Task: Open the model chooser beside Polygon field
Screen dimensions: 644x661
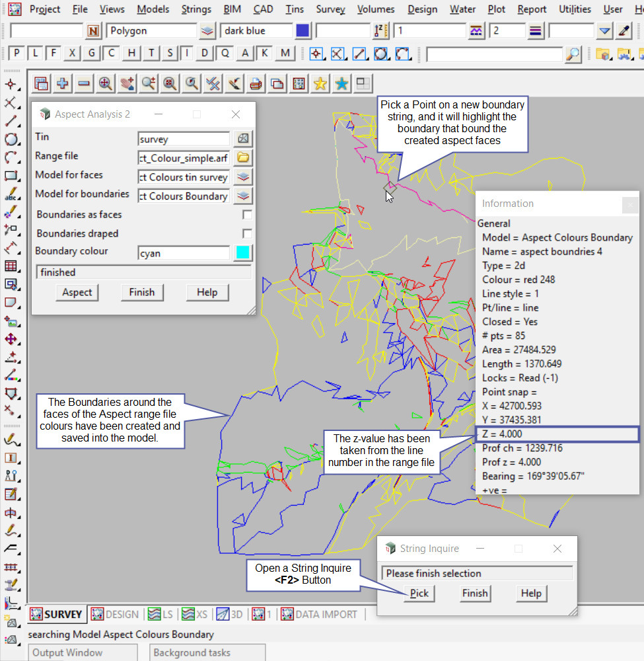Action: point(207,30)
